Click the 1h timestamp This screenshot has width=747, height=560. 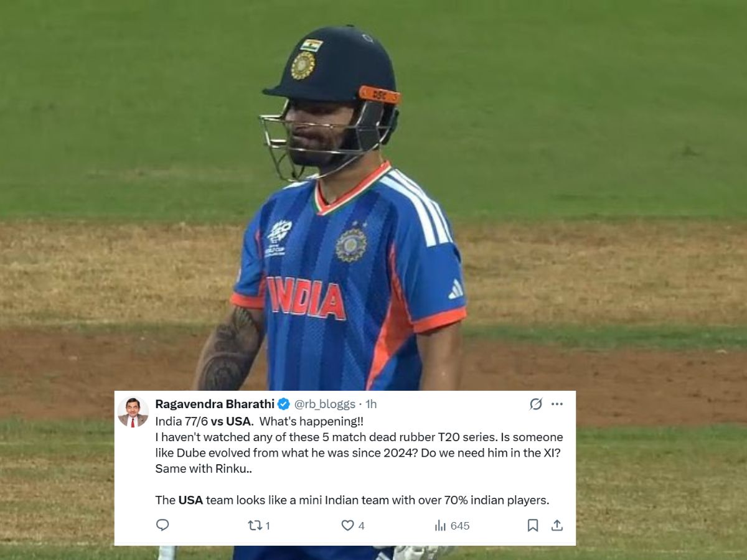pyautogui.click(x=371, y=404)
